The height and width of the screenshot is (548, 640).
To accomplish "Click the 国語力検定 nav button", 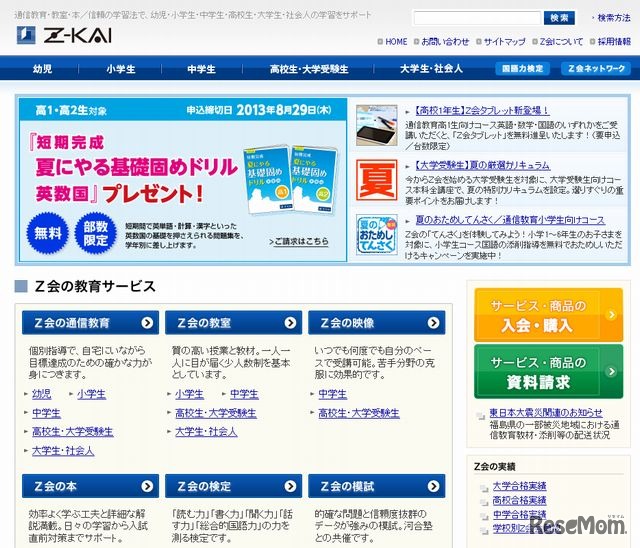I will 522,69.
